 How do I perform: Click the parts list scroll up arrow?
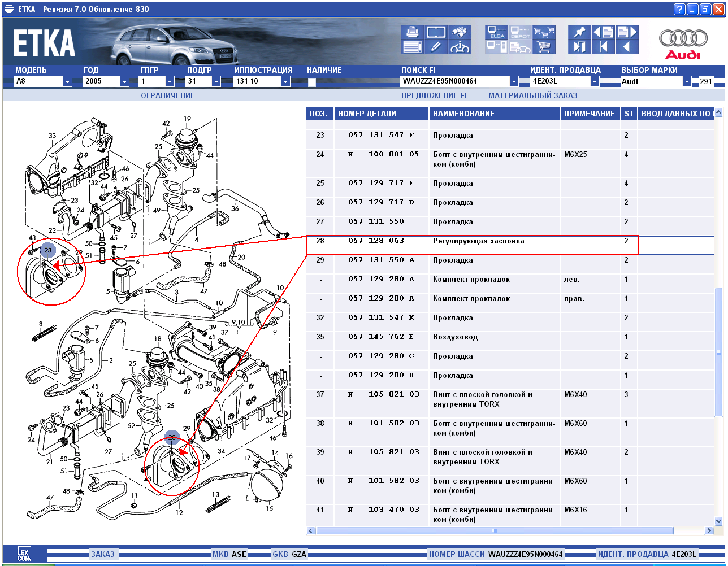pyautogui.click(x=719, y=113)
